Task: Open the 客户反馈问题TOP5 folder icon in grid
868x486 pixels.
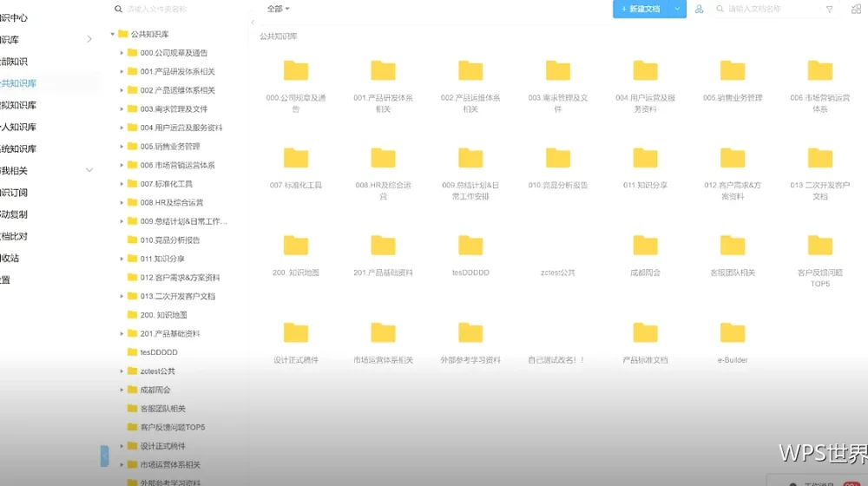Action: tap(820, 246)
